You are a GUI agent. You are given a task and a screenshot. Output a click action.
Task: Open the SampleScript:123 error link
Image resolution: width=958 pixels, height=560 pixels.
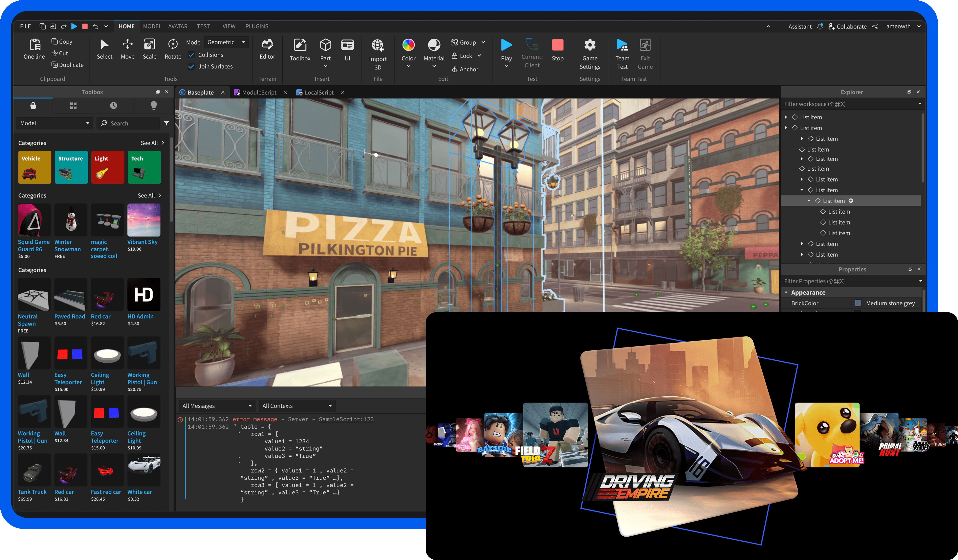[x=346, y=419]
